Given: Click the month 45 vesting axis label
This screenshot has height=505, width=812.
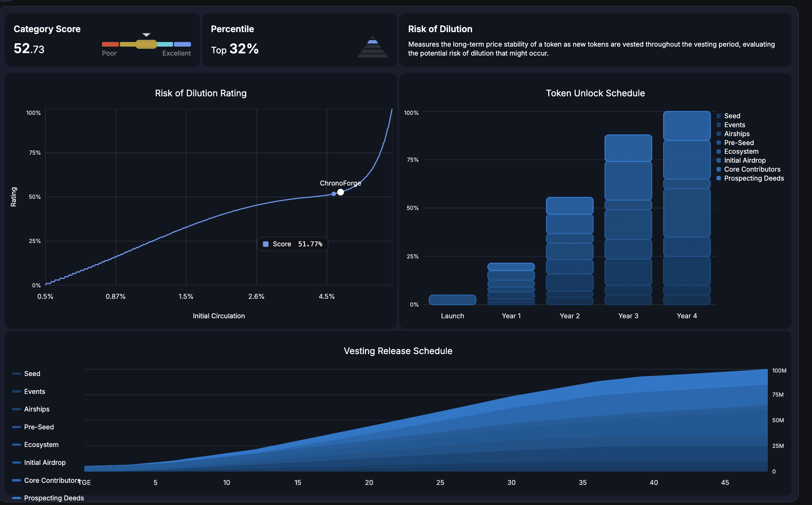Looking at the screenshot, I should click(x=725, y=483).
